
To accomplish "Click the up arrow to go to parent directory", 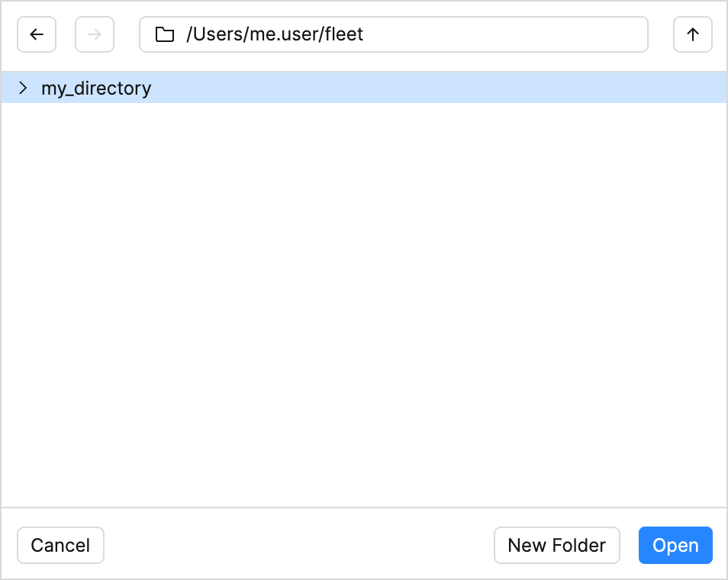I will 692,34.
